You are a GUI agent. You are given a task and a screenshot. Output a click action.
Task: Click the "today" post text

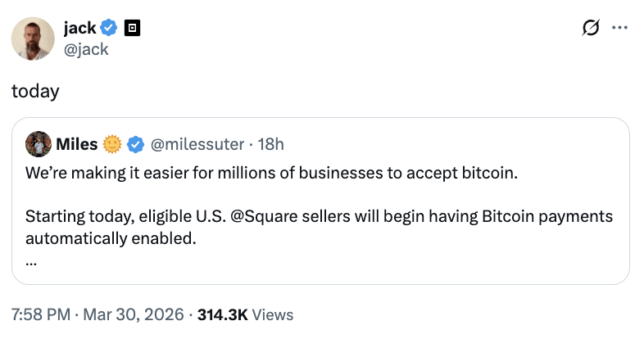click(x=35, y=91)
